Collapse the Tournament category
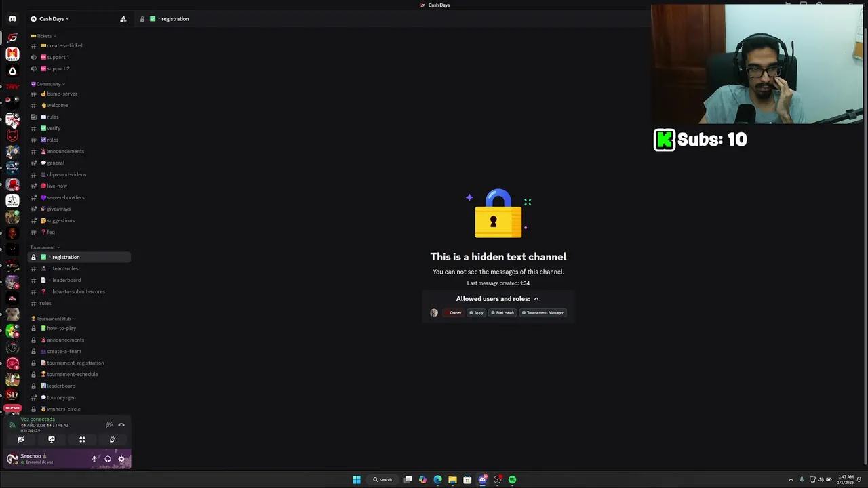 (45, 247)
